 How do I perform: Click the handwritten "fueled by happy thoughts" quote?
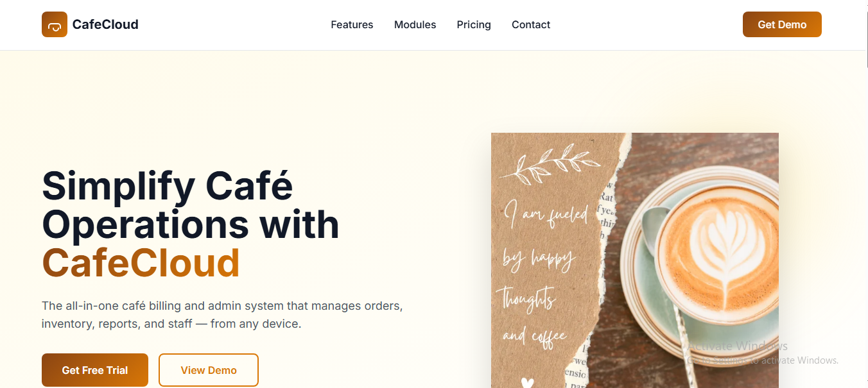pos(542,274)
